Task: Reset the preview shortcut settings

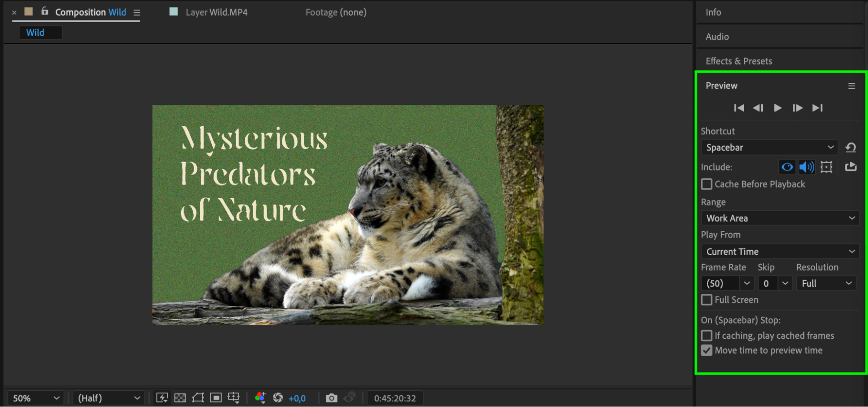Action: pyautogui.click(x=850, y=148)
